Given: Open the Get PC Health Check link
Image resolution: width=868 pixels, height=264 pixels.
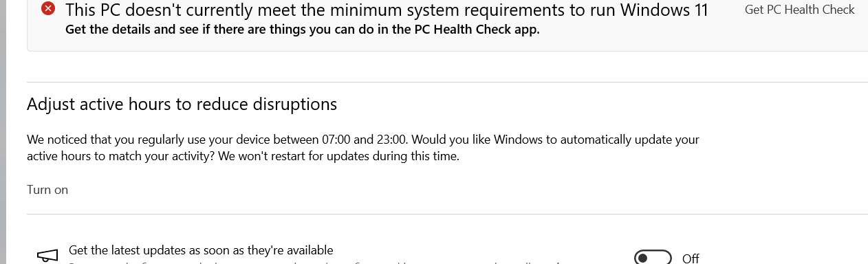Looking at the screenshot, I should (799, 10).
